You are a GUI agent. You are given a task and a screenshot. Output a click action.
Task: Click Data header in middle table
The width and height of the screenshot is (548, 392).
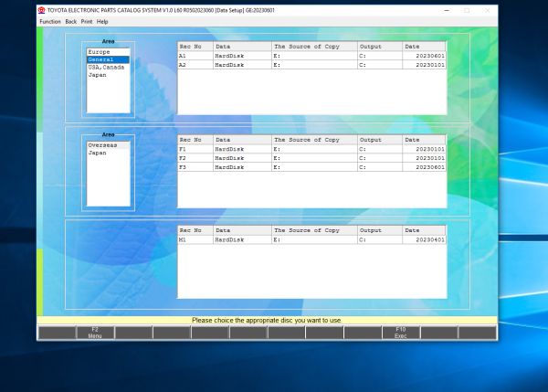coord(242,140)
